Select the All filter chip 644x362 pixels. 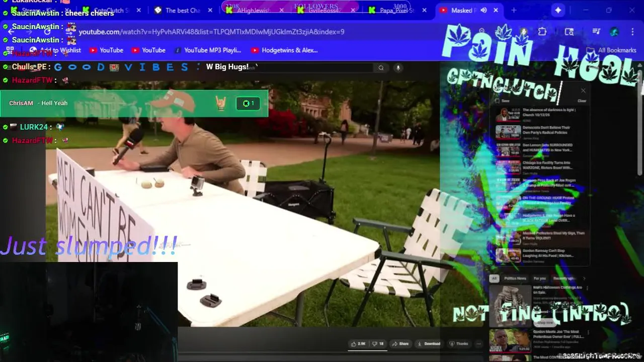pyautogui.click(x=495, y=278)
